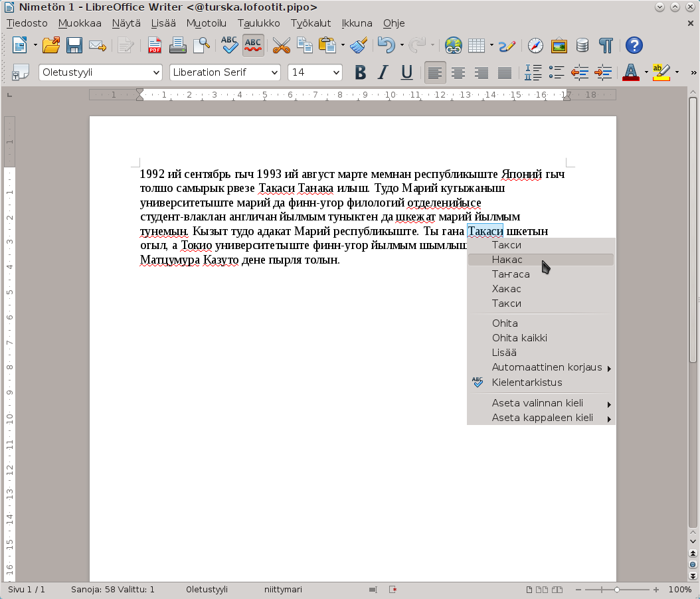This screenshot has width=700, height=599.
Task: Open the Styles and Formatting icon
Action: click(x=20, y=73)
